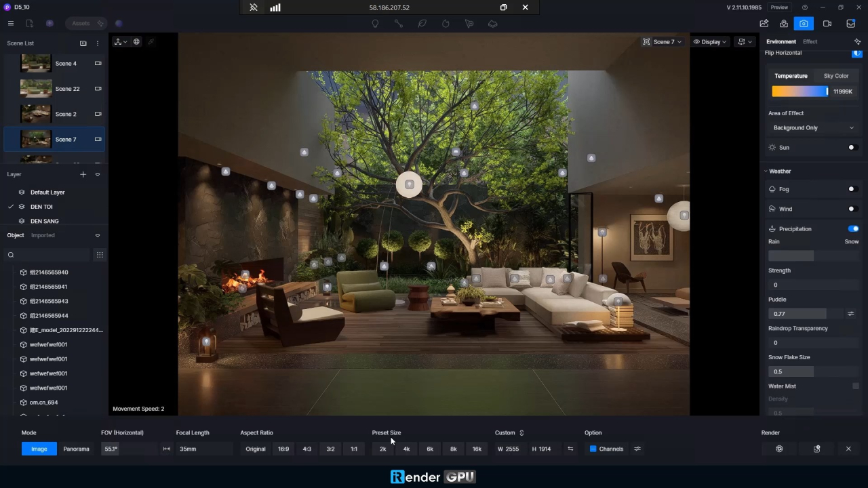Viewport: 868px width, 488px height.
Task: Choose 1:1 aspect ratio
Action: point(354,449)
